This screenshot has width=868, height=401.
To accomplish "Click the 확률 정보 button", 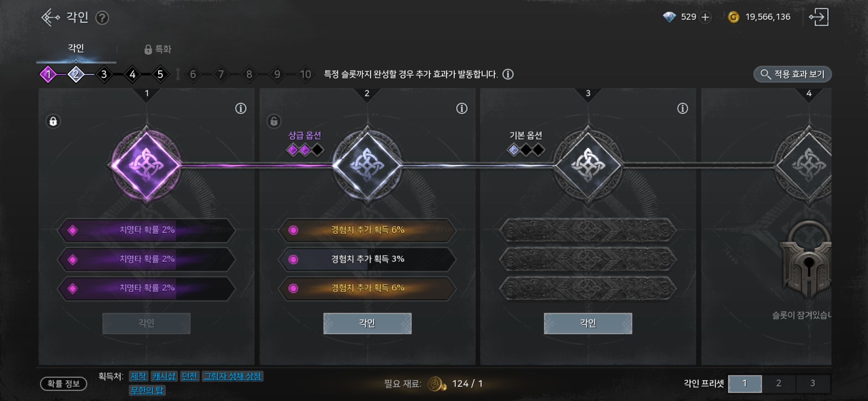I will (63, 384).
